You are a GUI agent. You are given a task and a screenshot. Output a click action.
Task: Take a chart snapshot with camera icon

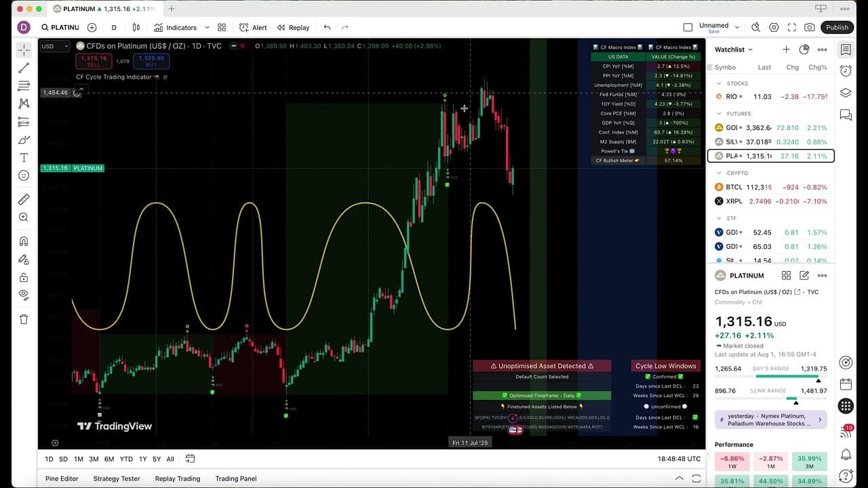coord(809,28)
